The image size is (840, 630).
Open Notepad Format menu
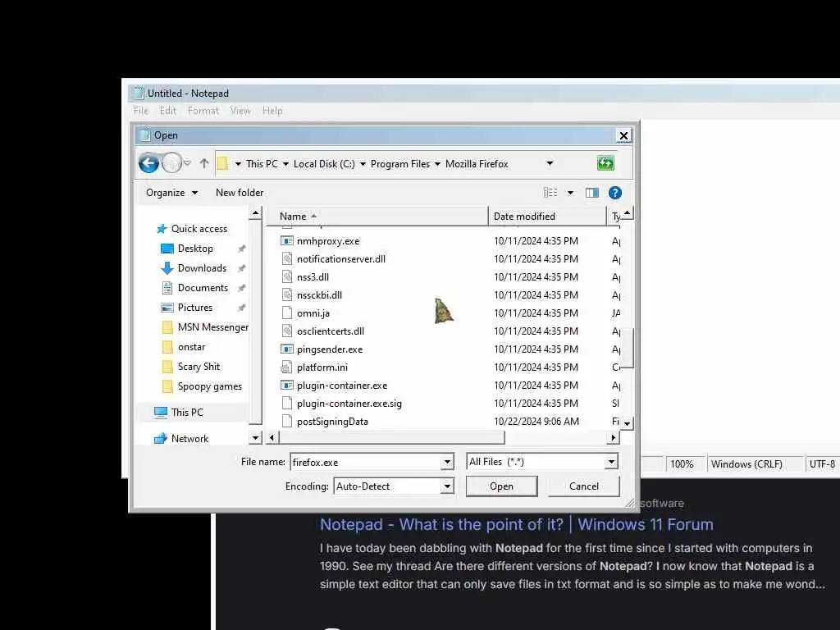click(x=203, y=111)
